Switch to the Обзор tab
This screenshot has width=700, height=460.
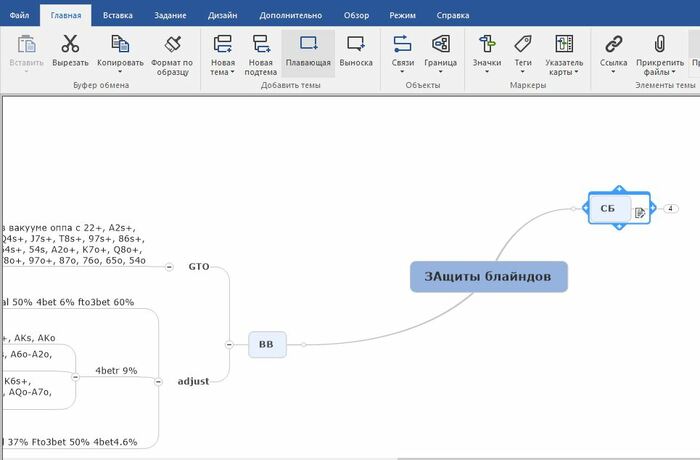tap(356, 15)
